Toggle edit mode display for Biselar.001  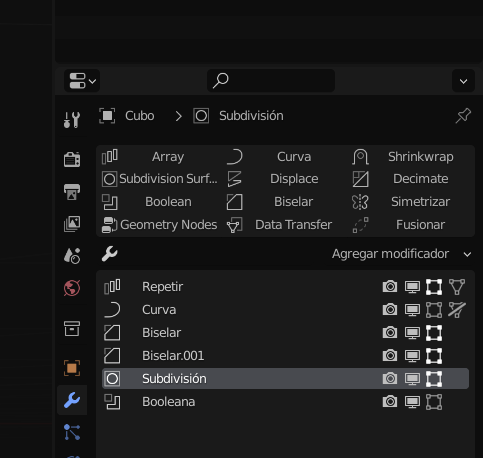pyautogui.click(x=434, y=356)
